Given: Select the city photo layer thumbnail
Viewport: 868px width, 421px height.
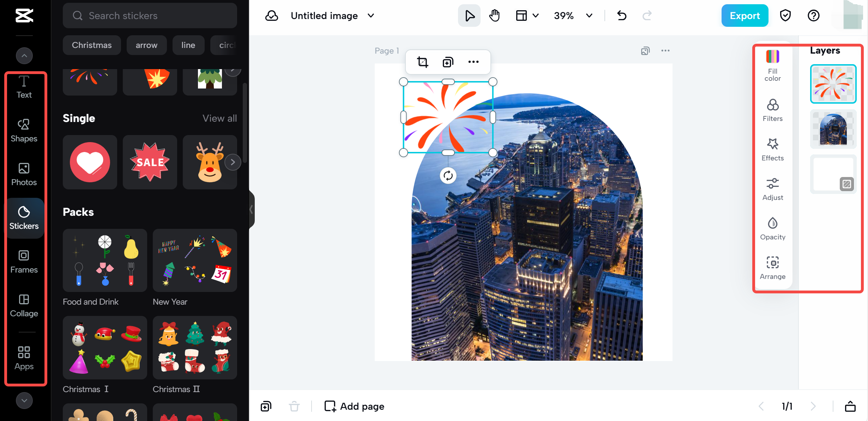Looking at the screenshot, I should tap(833, 129).
